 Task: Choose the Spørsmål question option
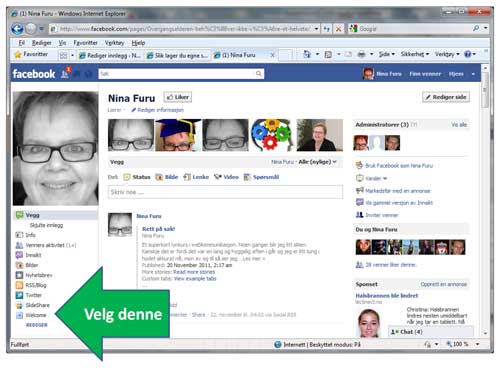point(261,177)
